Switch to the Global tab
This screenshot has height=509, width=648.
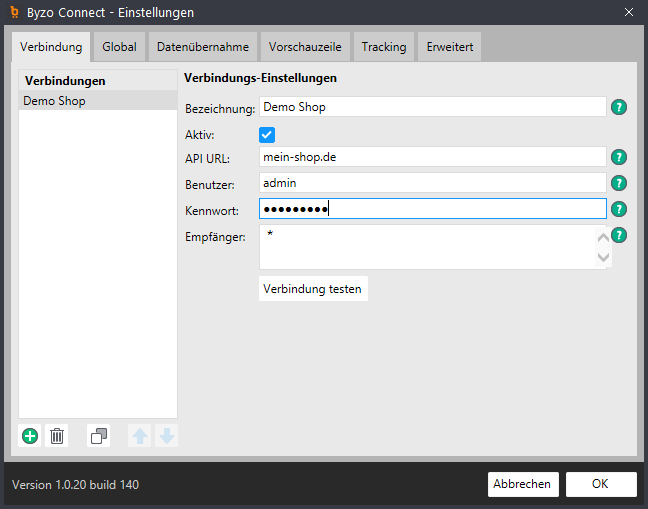(x=119, y=47)
